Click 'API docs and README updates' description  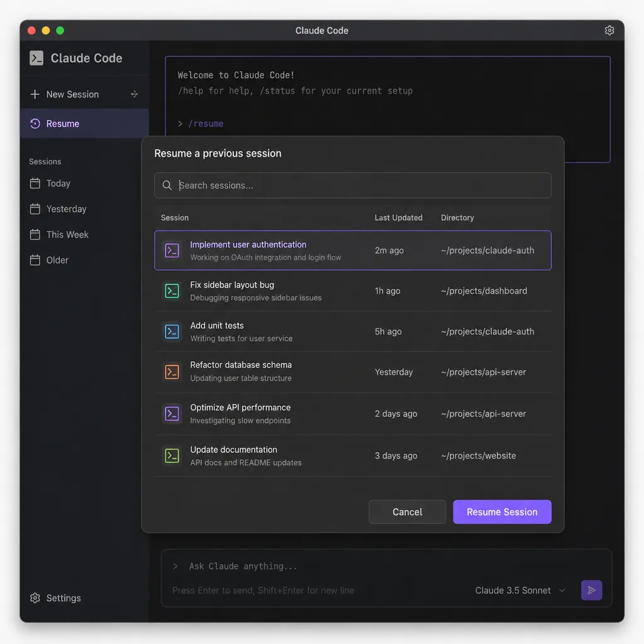click(x=246, y=462)
